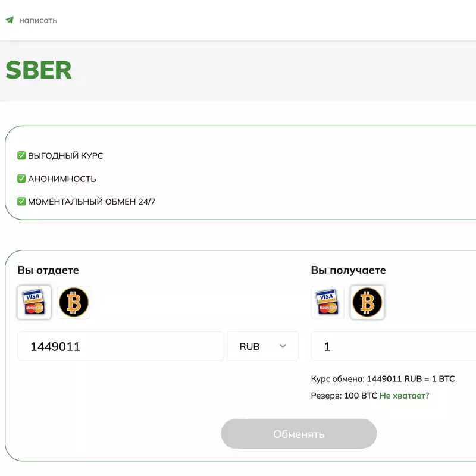Focus the 1449011 amount input field
The image size is (476, 476).
point(120,346)
